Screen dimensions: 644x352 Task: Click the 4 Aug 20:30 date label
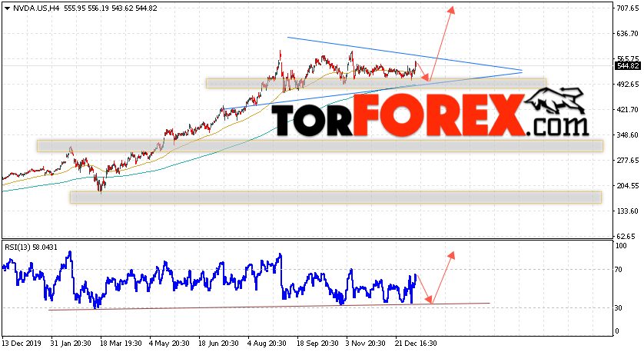267,344
